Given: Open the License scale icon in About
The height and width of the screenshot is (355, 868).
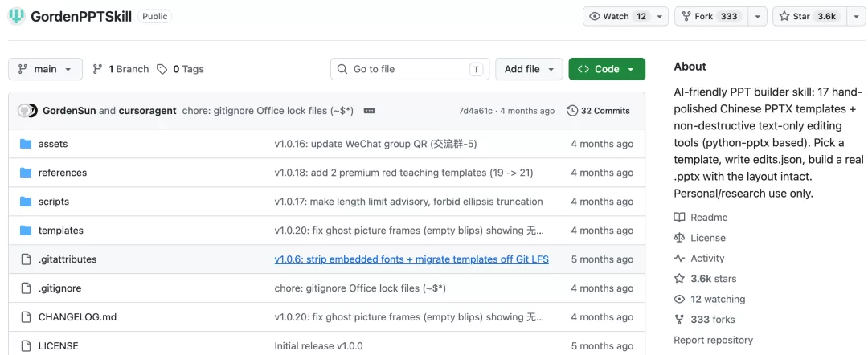Looking at the screenshot, I should click(679, 238).
